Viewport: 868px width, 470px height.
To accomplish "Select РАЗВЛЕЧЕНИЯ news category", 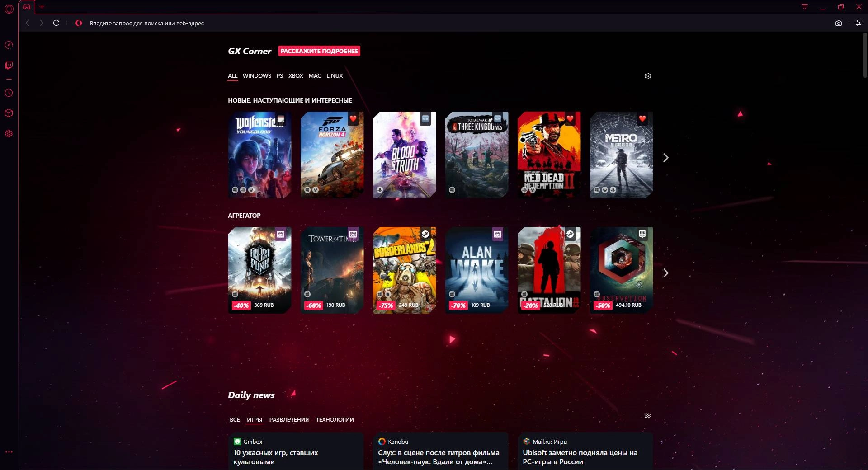I will (x=289, y=420).
